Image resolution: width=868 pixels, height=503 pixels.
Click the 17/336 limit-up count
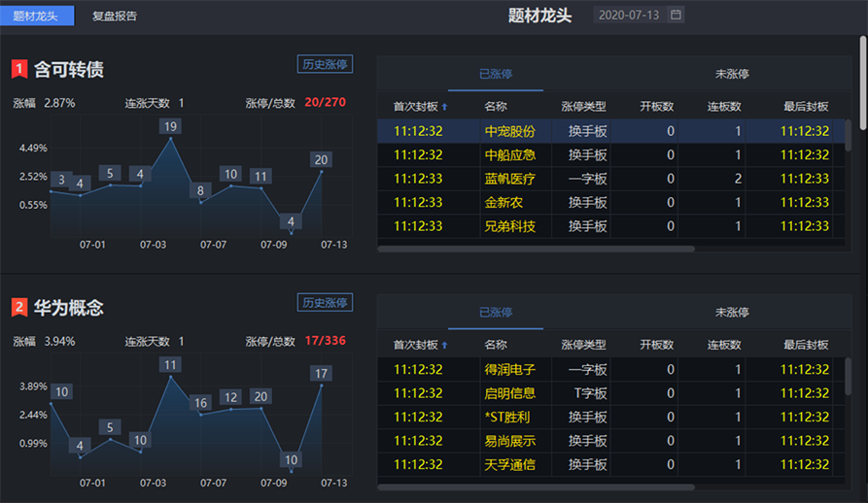326,341
